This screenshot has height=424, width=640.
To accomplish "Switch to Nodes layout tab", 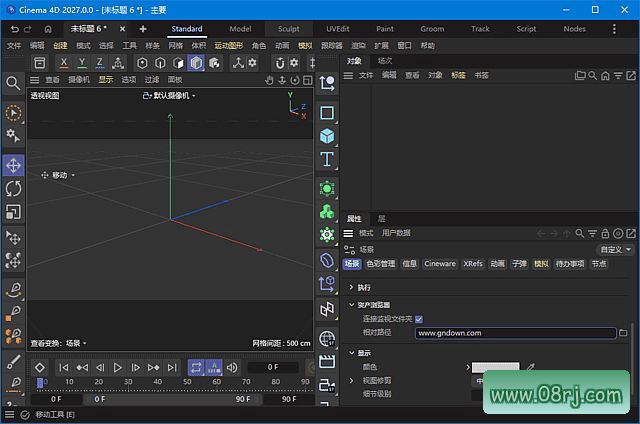I will pos(574,29).
